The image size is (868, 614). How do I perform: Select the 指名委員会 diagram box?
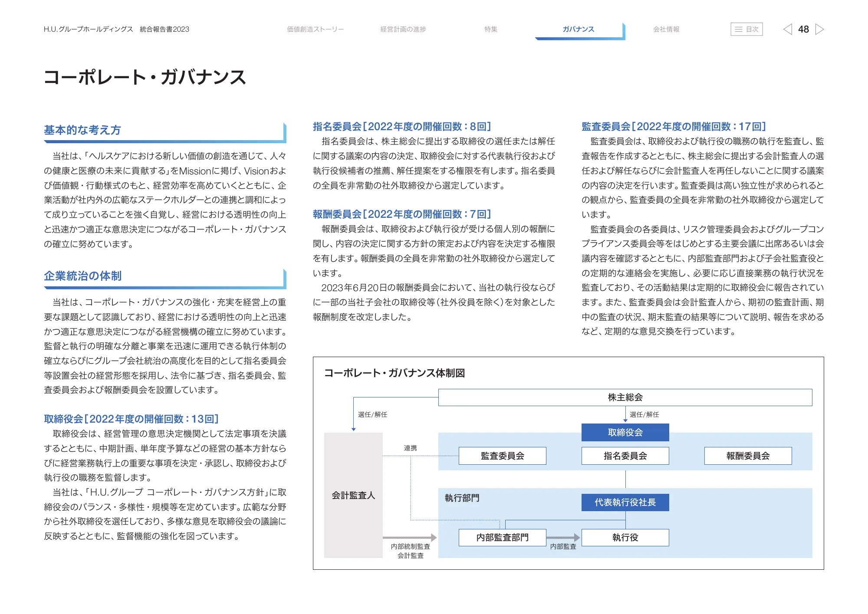(625, 456)
